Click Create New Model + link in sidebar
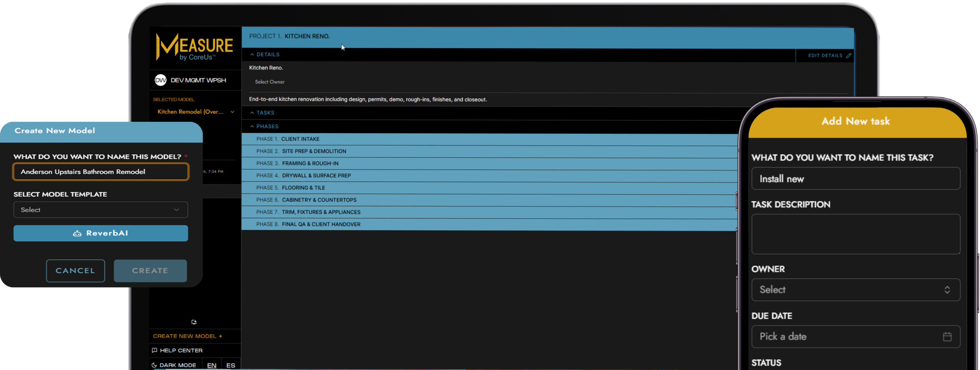The image size is (980, 370). [x=187, y=336]
